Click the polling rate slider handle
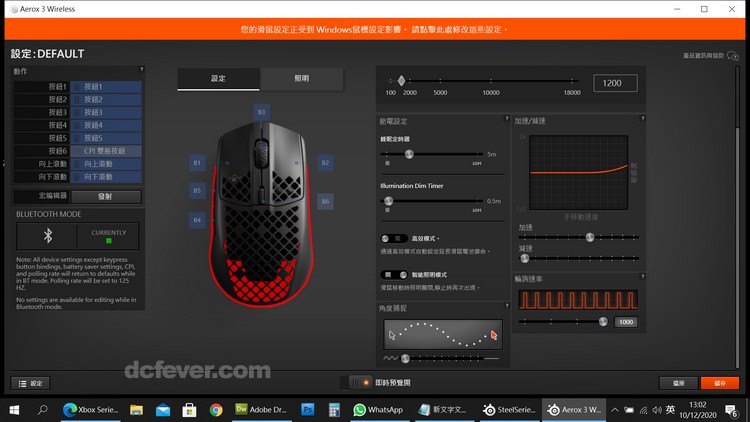Viewport: 750px width, 422px height. [x=603, y=322]
